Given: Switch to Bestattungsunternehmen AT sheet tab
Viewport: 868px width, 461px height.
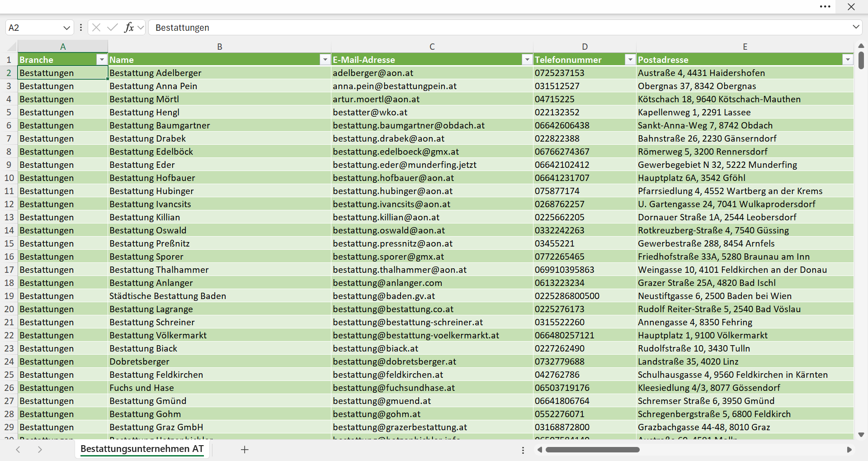Looking at the screenshot, I should (x=142, y=449).
